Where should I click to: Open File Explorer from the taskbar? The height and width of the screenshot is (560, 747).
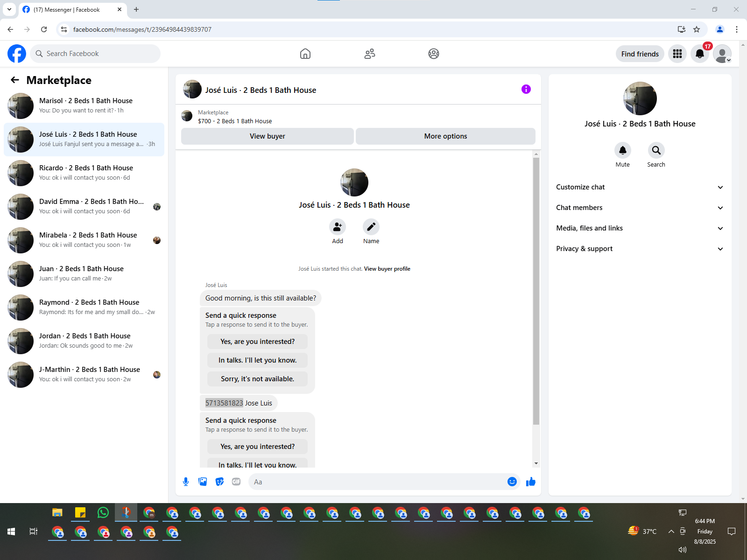click(x=57, y=512)
